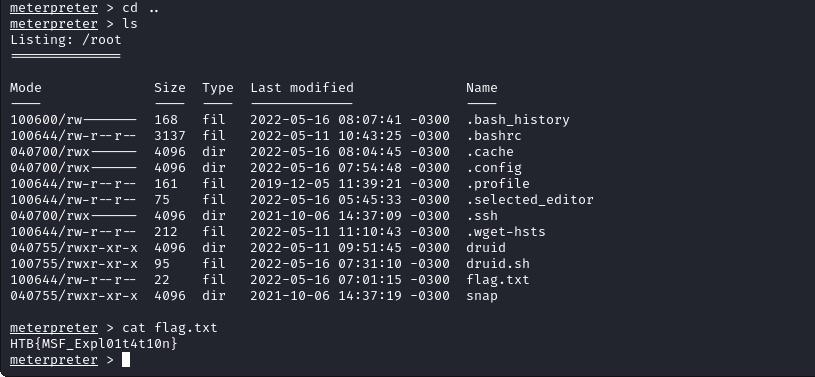Click the Last modified column header
The width and height of the screenshot is (815, 377).
coord(302,88)
